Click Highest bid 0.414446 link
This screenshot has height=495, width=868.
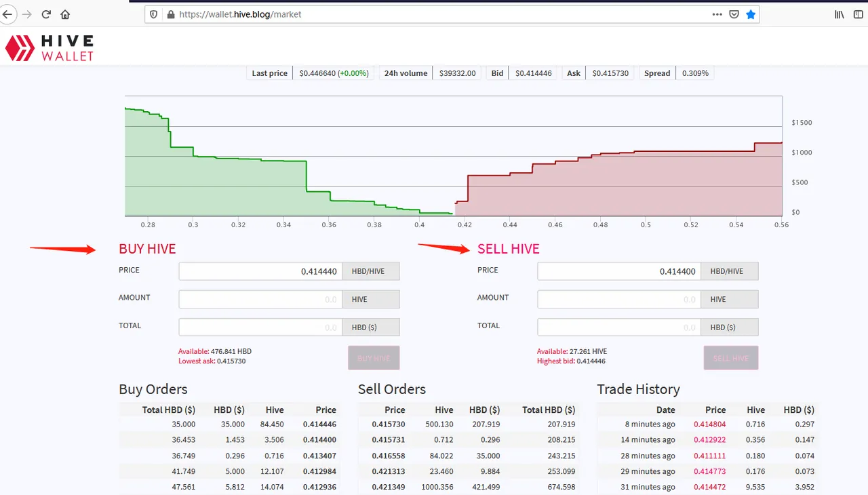click(x=570, y=361)
